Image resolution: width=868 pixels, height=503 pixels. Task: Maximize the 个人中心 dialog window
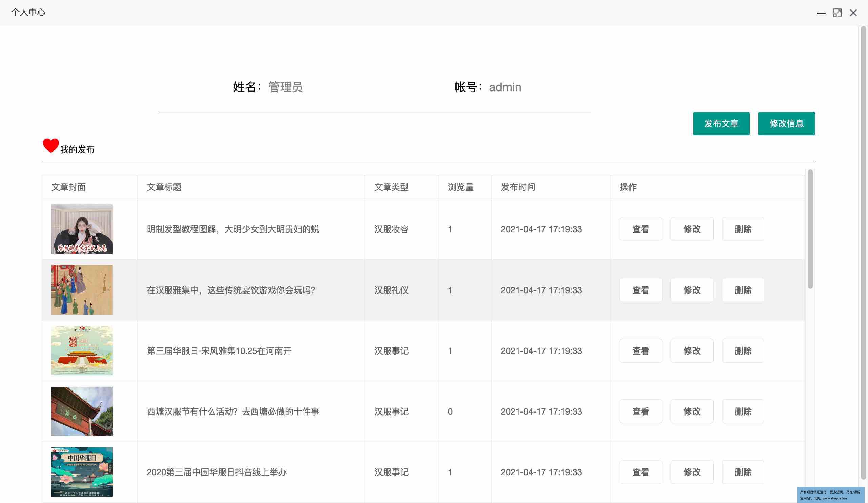[837, 13]
